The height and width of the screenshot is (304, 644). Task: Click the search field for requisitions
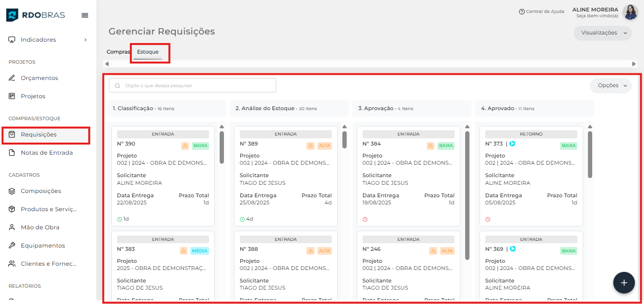193,85
